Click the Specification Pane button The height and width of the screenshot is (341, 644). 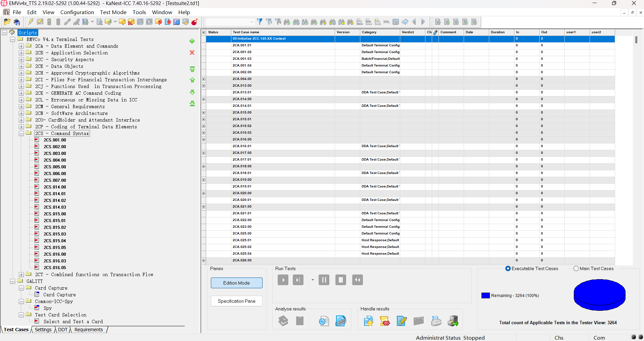pyautogui.click(x=236, y=301)
